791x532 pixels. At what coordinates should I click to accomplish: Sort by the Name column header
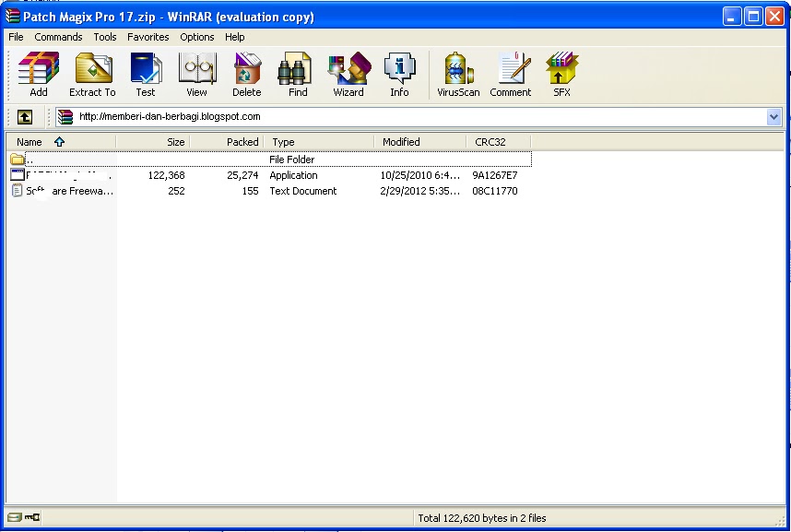click(61, 142)
